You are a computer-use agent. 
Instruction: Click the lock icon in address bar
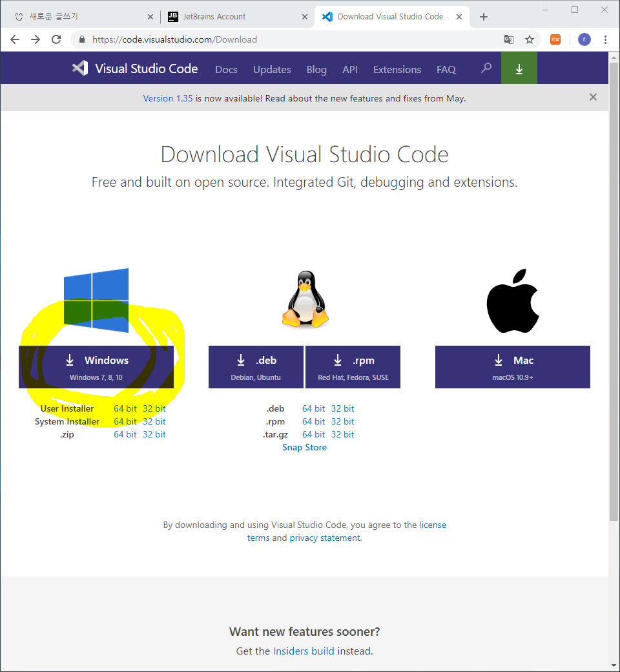point(82,39)
